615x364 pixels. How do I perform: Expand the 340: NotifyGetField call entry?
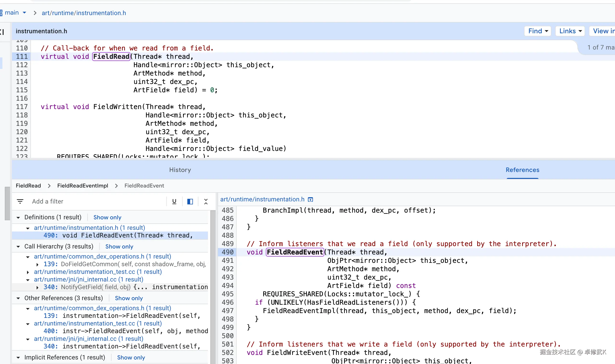click(x=37, y=287)
